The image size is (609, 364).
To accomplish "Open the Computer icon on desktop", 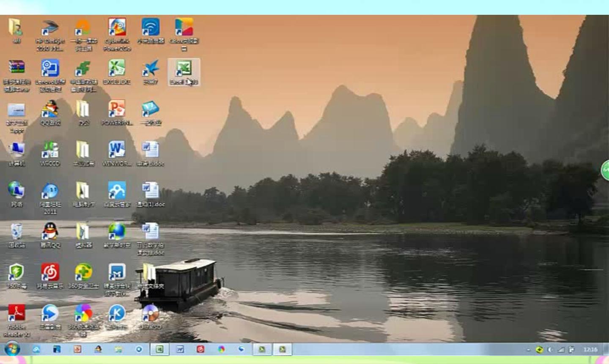I will coord(16,151).
